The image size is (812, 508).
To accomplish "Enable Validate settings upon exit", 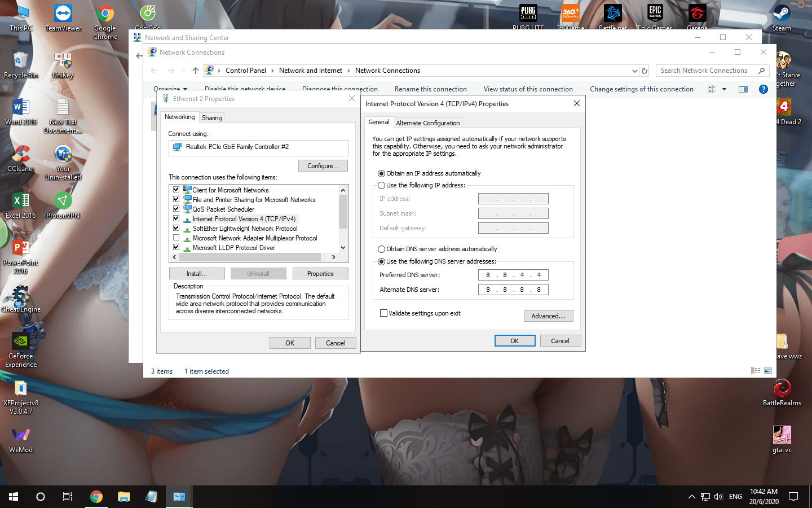I will (x=384, y=313).
